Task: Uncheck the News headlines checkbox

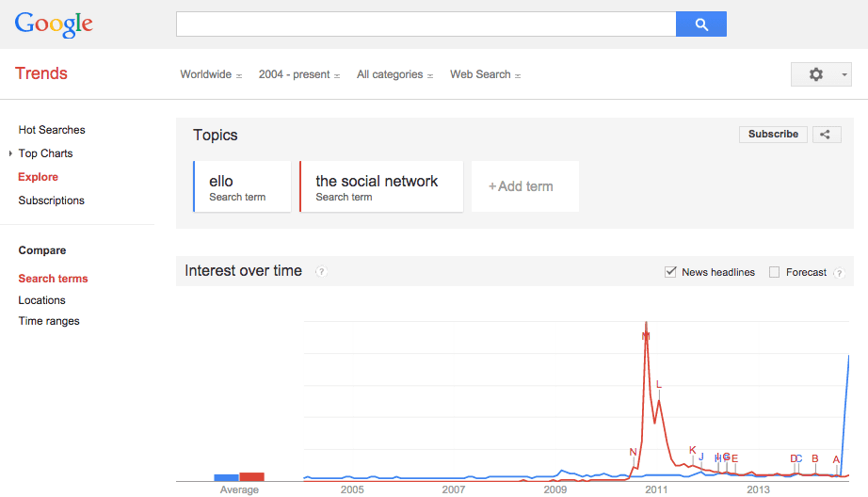Action: point(671,272)
